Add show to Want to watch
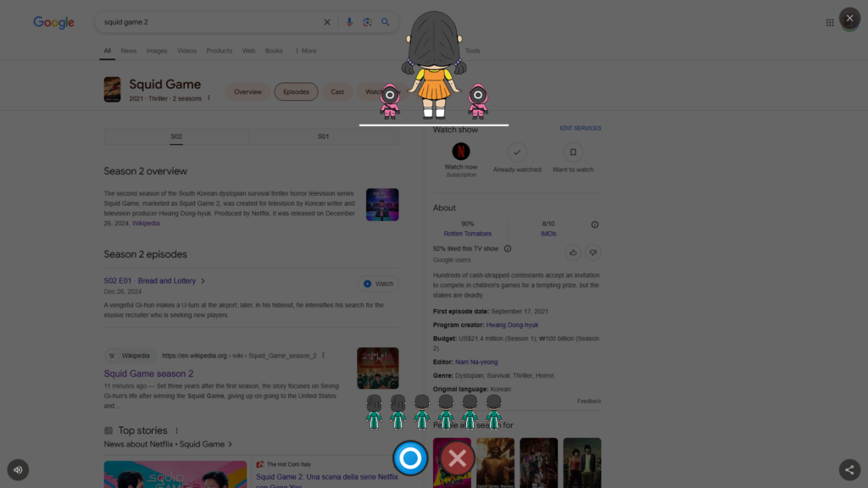This screenshot has height=488, width=868. pyautogui.click(x=573, y=152)
